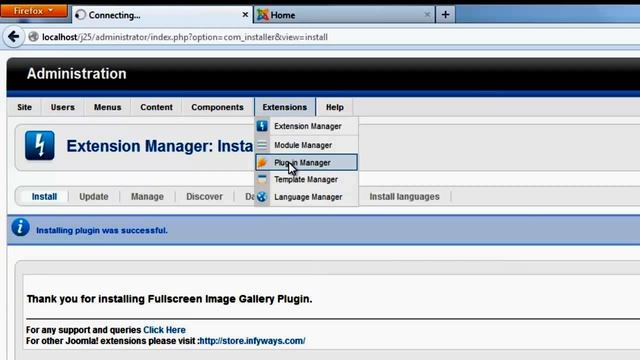Click the blue info message icon
The width and height of the screenshot is (640, 360).
[x=20, y=227]
